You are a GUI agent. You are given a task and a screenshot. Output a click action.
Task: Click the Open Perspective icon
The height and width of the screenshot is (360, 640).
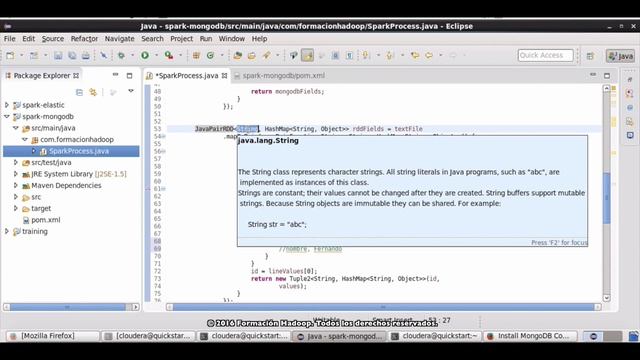coord(590,56)
